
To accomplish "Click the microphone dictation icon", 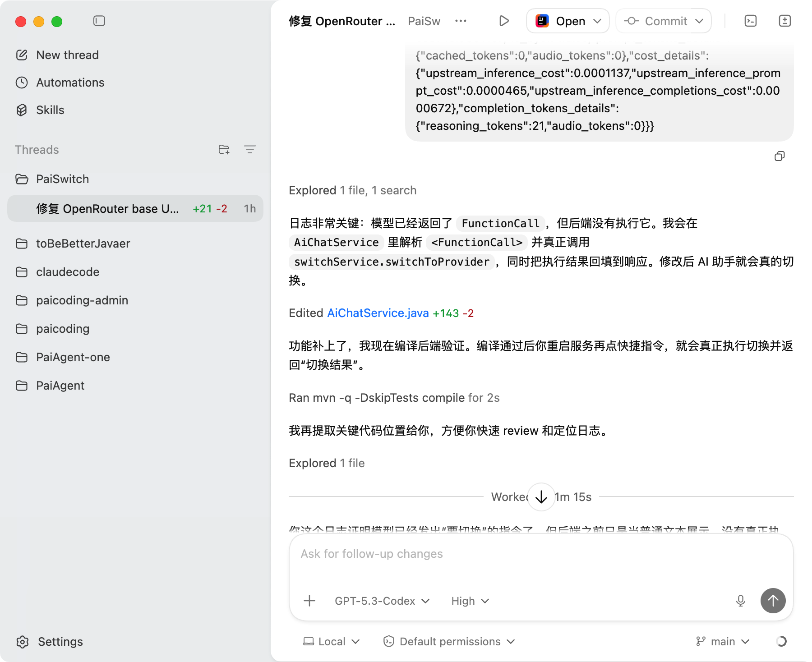I will point(740,601).
